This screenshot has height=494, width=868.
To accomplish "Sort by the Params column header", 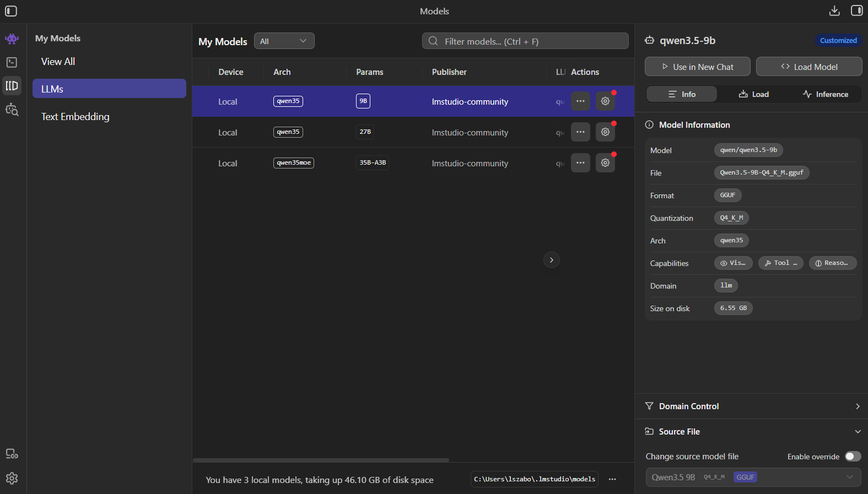I will pyautogui.click(x=369, y=72).
